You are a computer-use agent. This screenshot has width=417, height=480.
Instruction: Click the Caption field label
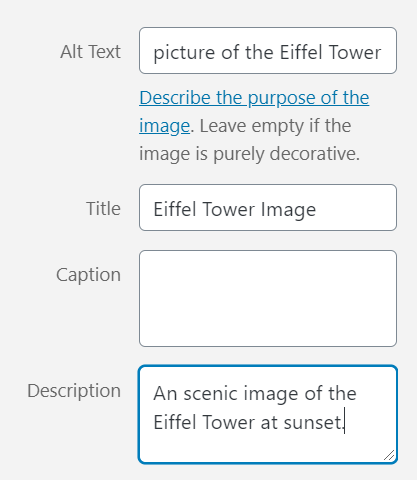point(88,275)
